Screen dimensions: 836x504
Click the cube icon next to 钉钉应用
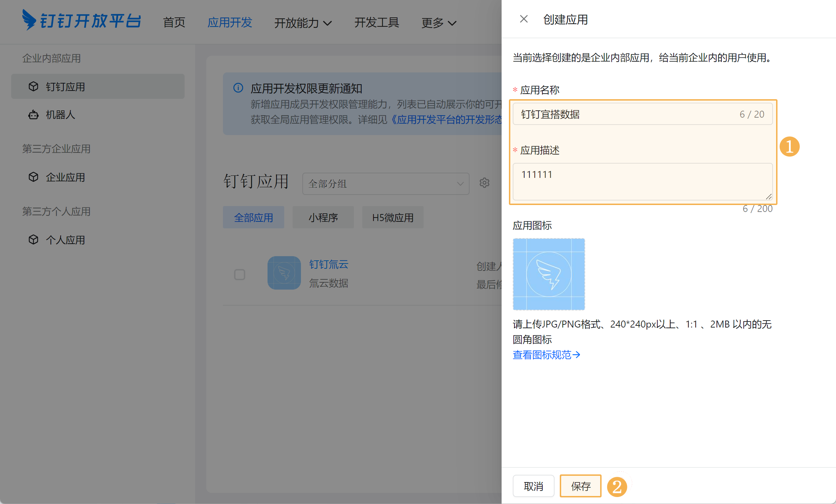point(33,86)
